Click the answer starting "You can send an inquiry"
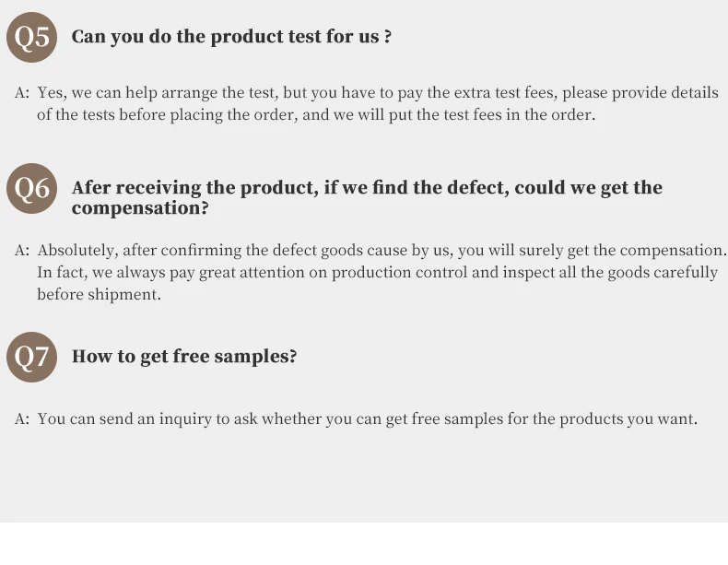The image size is (728, 565). click(x=367, y=419)
